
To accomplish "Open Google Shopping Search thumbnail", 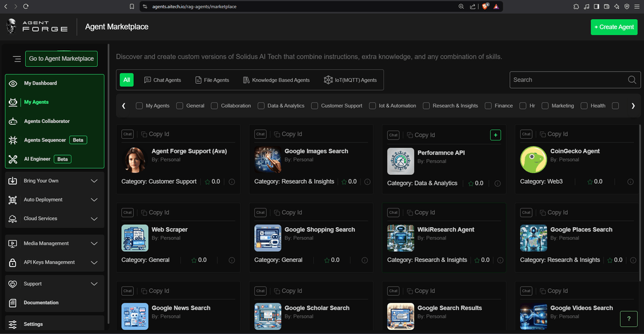I will 268,238.
